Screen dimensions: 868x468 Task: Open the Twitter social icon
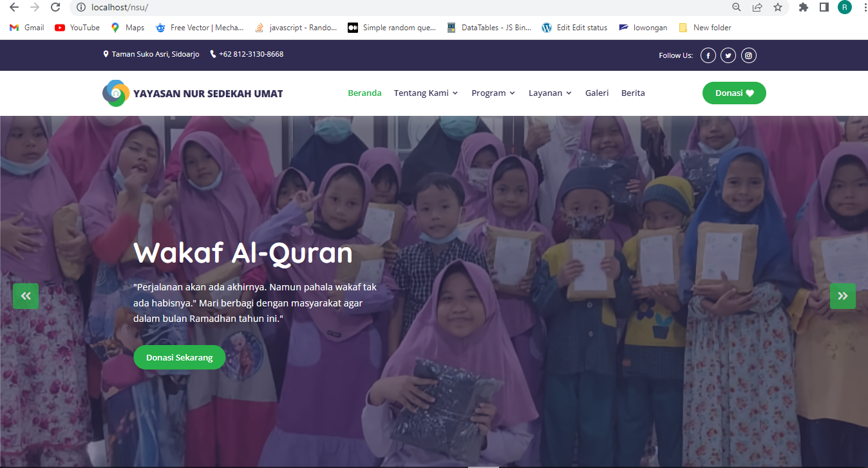click(x=728, y=55)
